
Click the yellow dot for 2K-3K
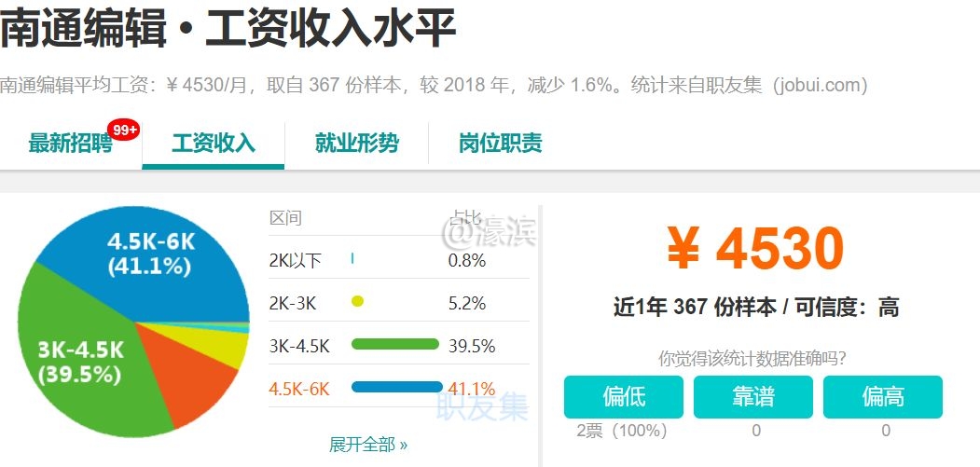[357, 302]
